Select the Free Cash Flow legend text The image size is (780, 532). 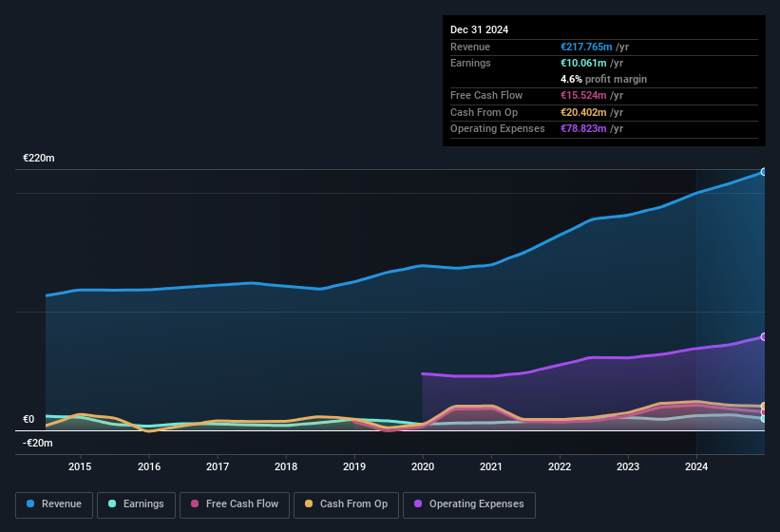click(243, 504)
